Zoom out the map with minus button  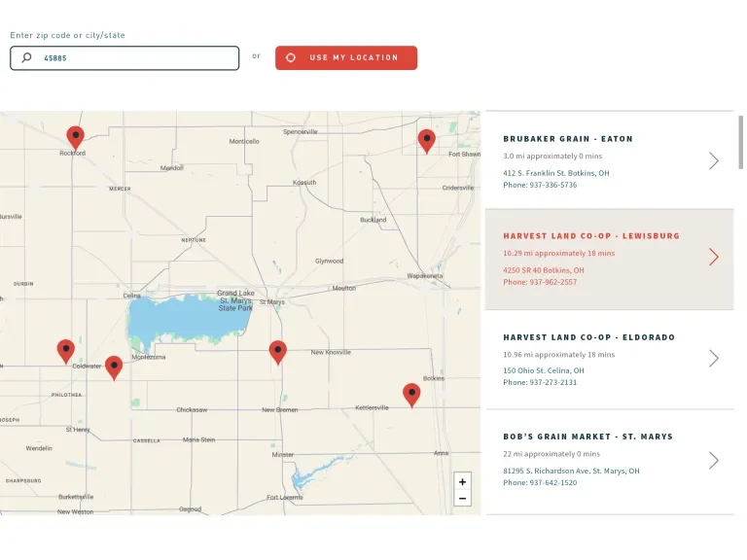(x=462, y=499)
